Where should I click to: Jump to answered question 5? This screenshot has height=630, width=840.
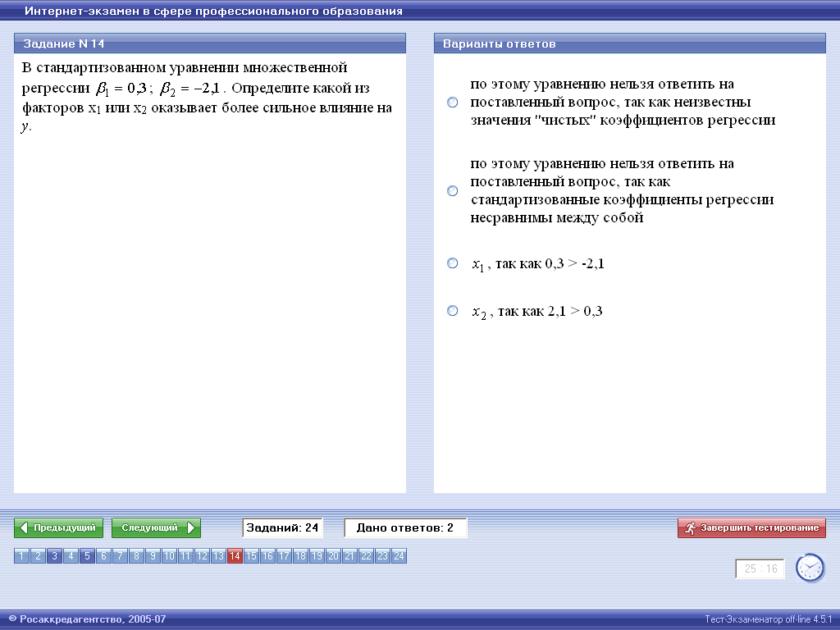click(x=87, y=556)
